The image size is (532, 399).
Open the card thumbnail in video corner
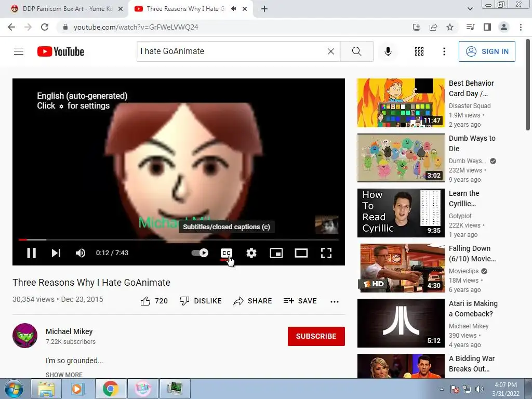[x=327, y=224]
